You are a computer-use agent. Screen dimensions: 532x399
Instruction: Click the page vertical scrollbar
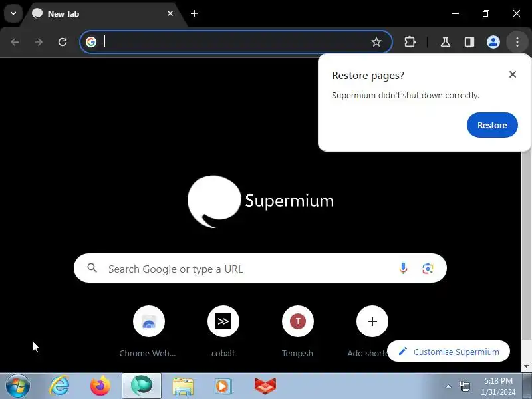(x=526, y=244)
